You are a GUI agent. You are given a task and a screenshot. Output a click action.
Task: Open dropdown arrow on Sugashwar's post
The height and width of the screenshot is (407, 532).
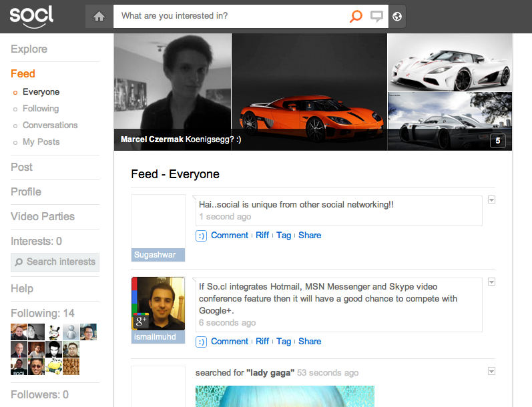tap(492, 200)
